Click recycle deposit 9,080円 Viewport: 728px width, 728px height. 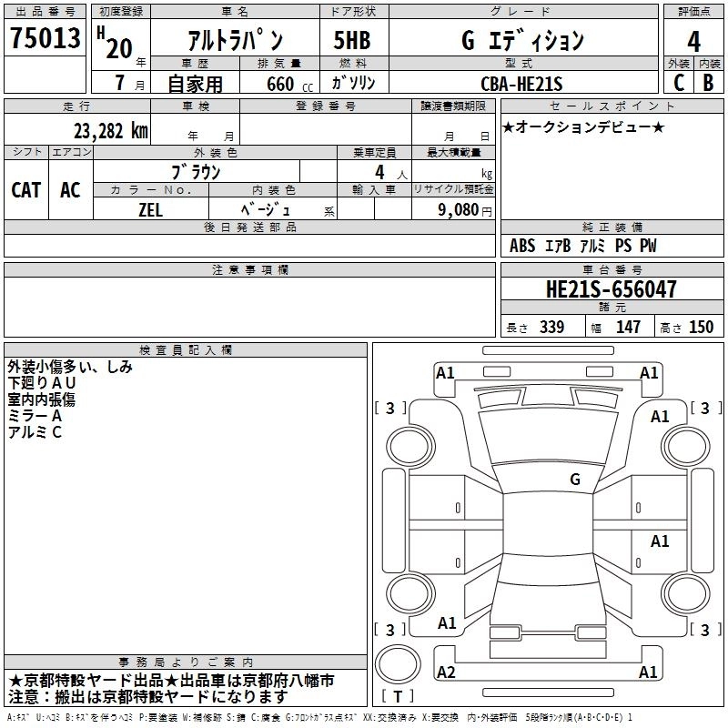[x=464, y=210]
